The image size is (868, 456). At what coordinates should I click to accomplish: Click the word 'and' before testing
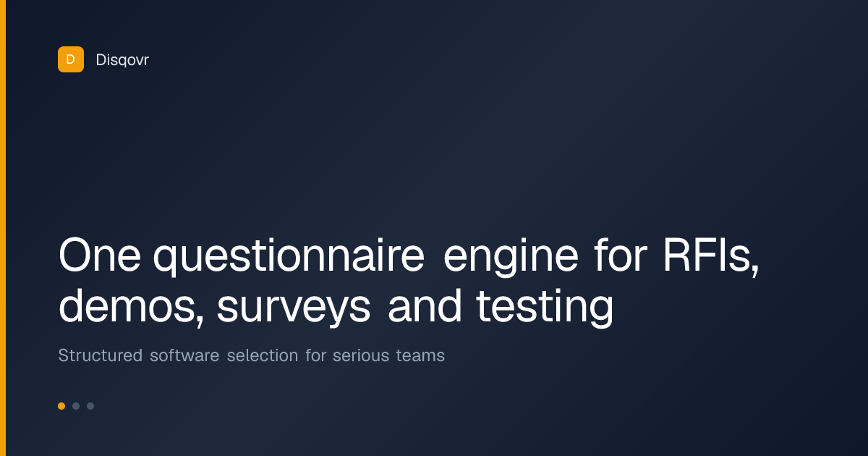point(425,307)
